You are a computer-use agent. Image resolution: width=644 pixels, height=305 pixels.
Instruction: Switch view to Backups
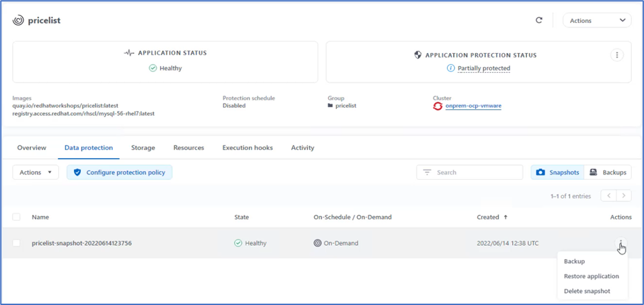(x=608, y=172)
